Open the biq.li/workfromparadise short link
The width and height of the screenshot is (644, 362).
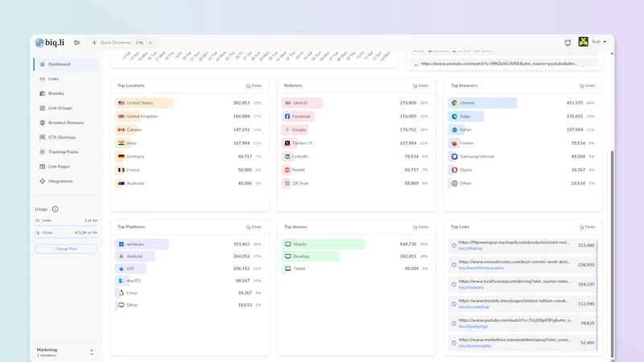tap(481, 268)
